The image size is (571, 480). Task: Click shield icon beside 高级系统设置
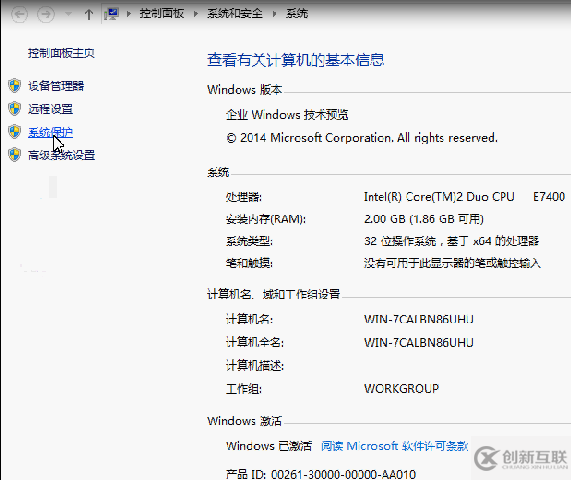pyautogui.click(x=15, y=155)
